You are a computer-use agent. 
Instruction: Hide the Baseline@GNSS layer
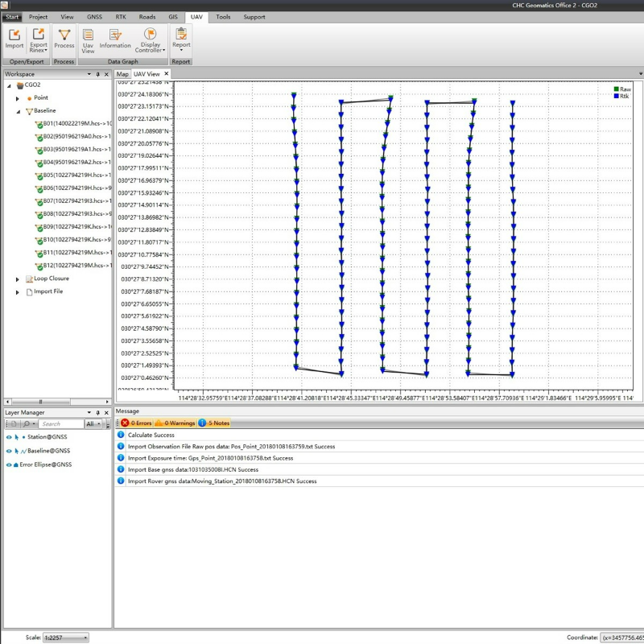click(x=8, y=450)
